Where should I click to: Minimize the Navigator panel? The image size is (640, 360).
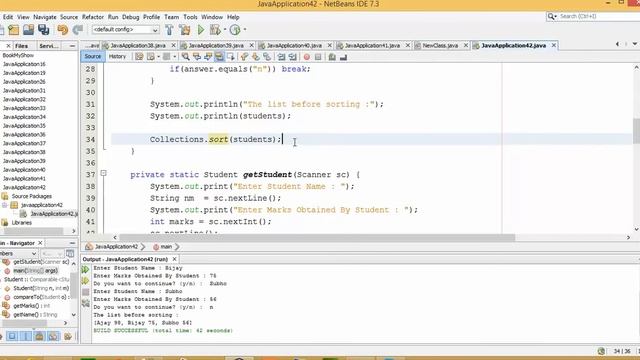[x=72, y=243]
